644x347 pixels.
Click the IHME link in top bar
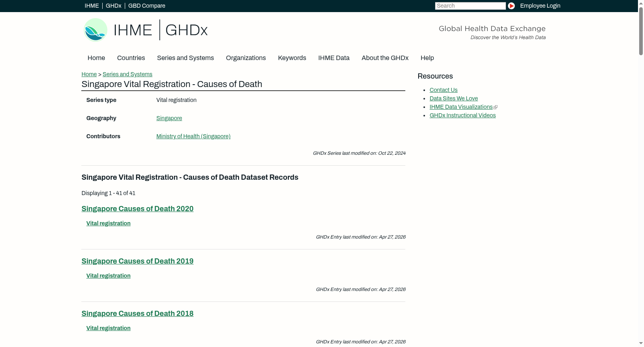92,6
